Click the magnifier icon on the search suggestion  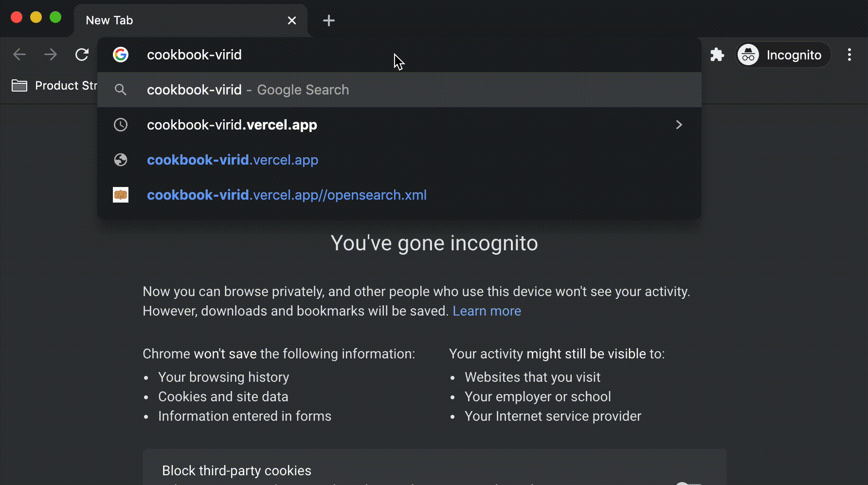[x=121, y=90]
